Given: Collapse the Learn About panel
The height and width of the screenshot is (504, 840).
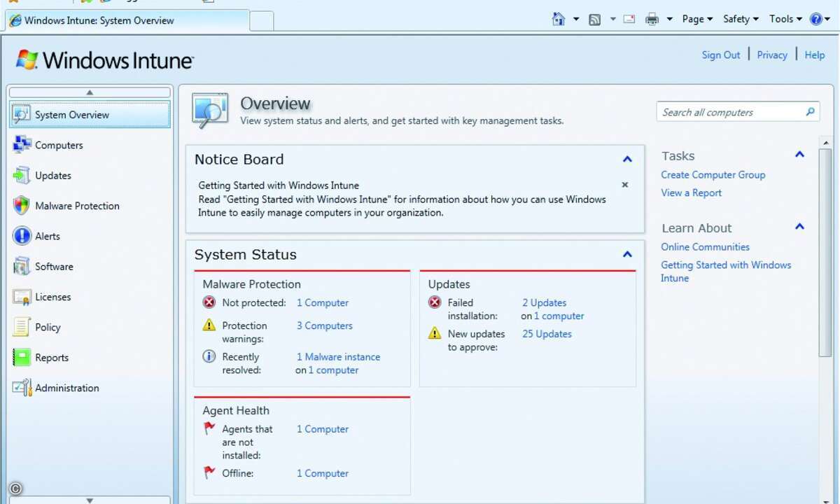Looking at the screenshot, I should (x=800, y=227).
